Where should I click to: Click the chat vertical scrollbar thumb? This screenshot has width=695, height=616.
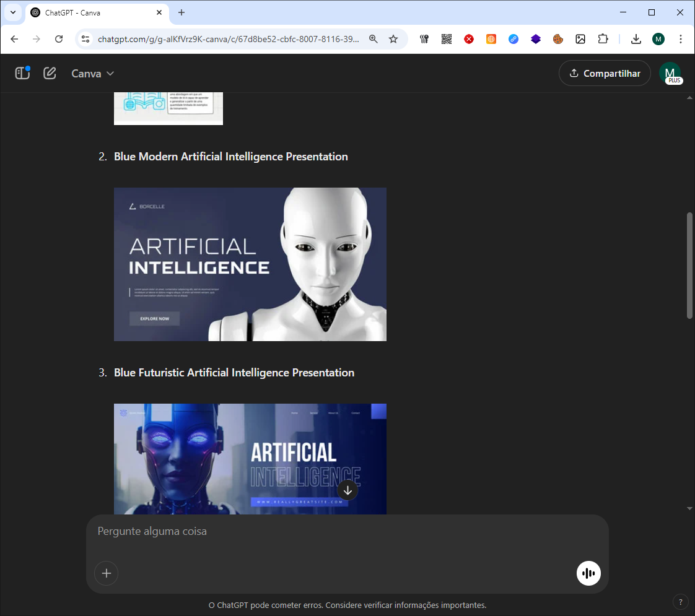(x=689, y=265)
